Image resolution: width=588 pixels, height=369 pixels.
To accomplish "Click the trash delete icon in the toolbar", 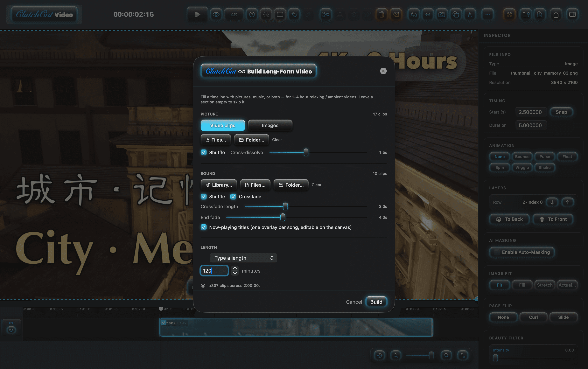I will pos(382,14).
